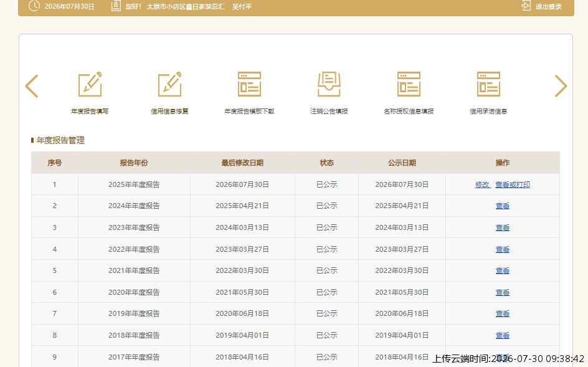
Task: View the 2023年年度报告 via 查看
Action: point(503,227)
